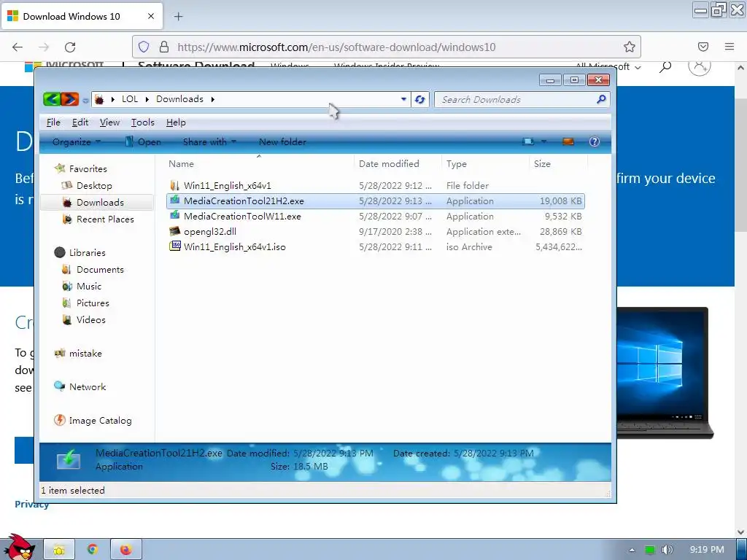Screen dimensions: 747x560
Task: Open the File menu
Action: pos(53,122)
